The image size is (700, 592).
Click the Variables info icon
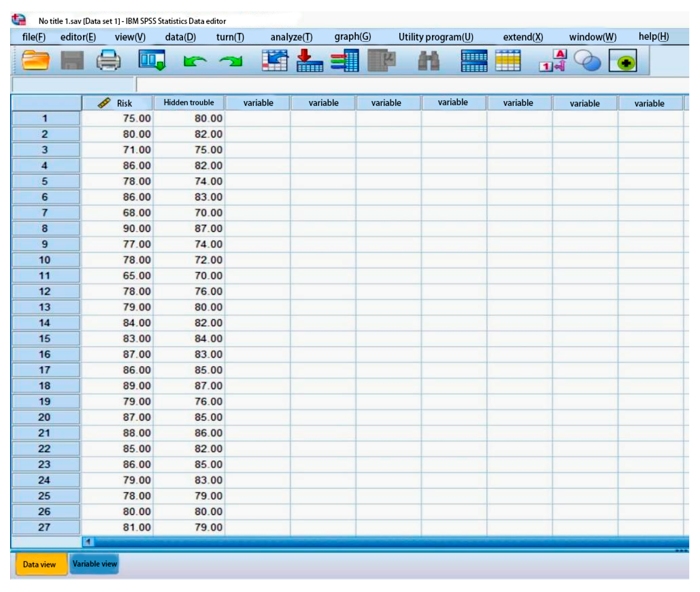point(345,60)
